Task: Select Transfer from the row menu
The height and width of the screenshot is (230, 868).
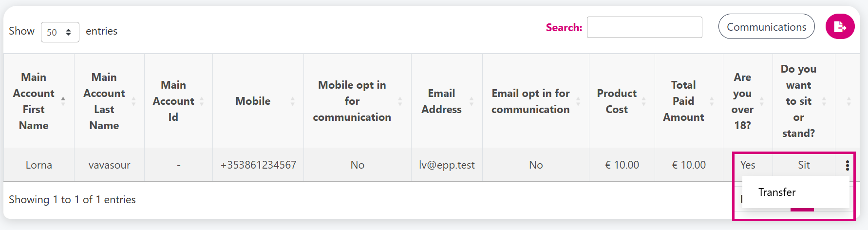Action: click(777, 192)
